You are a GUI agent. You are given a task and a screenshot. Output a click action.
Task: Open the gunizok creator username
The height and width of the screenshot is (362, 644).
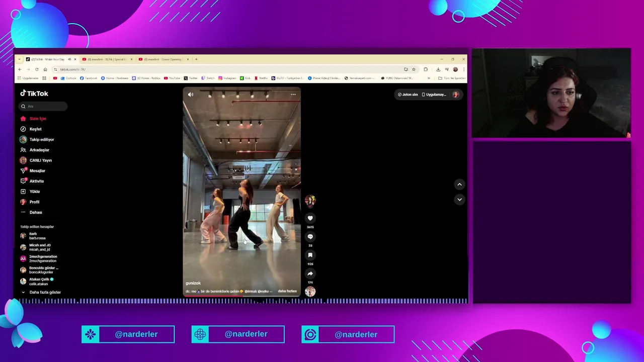coord(193,283)
